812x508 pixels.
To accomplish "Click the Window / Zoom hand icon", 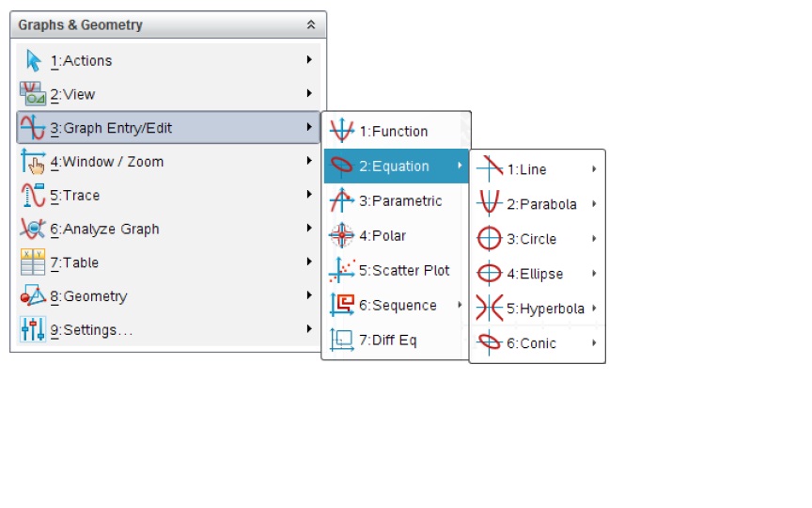I will [33, 161].
